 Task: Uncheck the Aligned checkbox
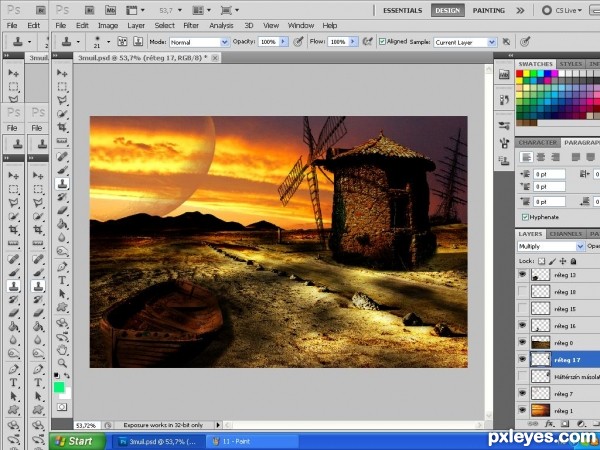(x=382, y=41)
